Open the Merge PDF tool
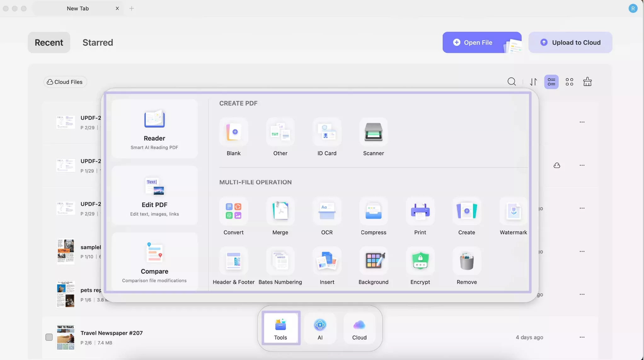Viewport: 644px width, 360px height. pyautogui.click(x=280, y=211)
